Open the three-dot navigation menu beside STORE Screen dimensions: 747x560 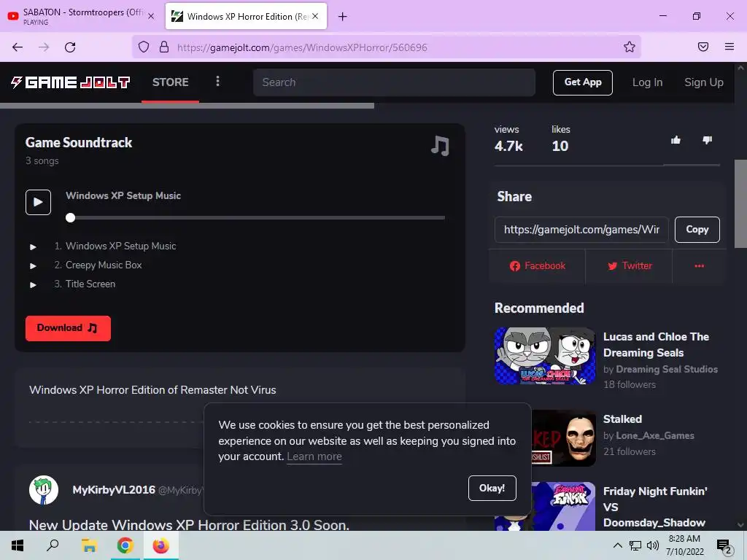click(217, 82)
